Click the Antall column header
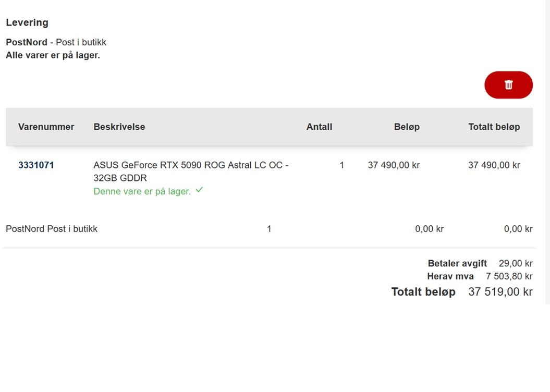The width and height of the screenshot is (550, 392). [x=319, y=127]
